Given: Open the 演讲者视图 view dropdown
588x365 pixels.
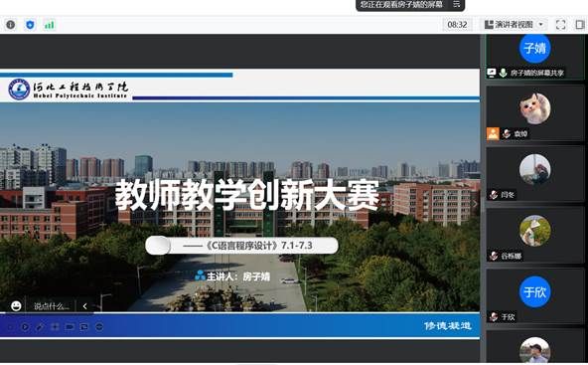Looking at the screenshot, I should point(514,25).
